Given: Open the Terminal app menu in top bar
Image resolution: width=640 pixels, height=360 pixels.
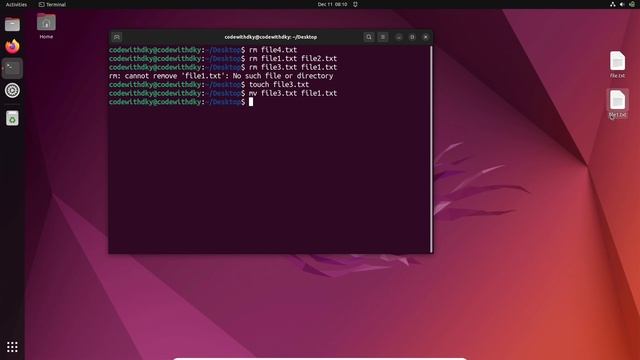Looking at the screenshot, I should 52,4.
